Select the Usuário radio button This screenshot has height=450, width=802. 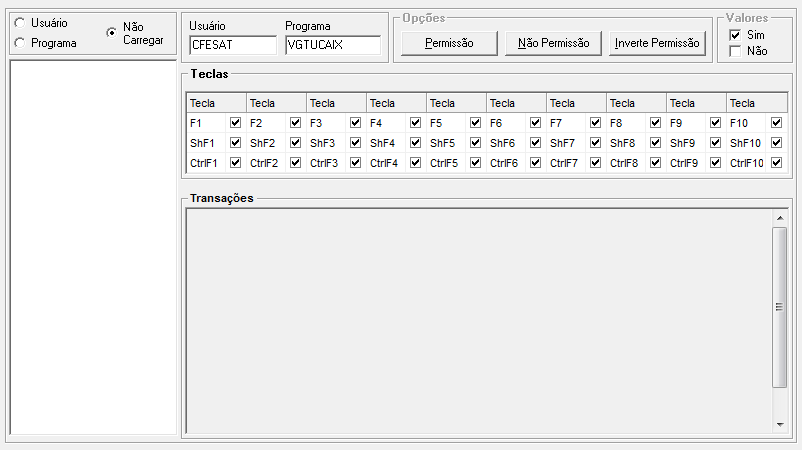(x=20, y=23)
